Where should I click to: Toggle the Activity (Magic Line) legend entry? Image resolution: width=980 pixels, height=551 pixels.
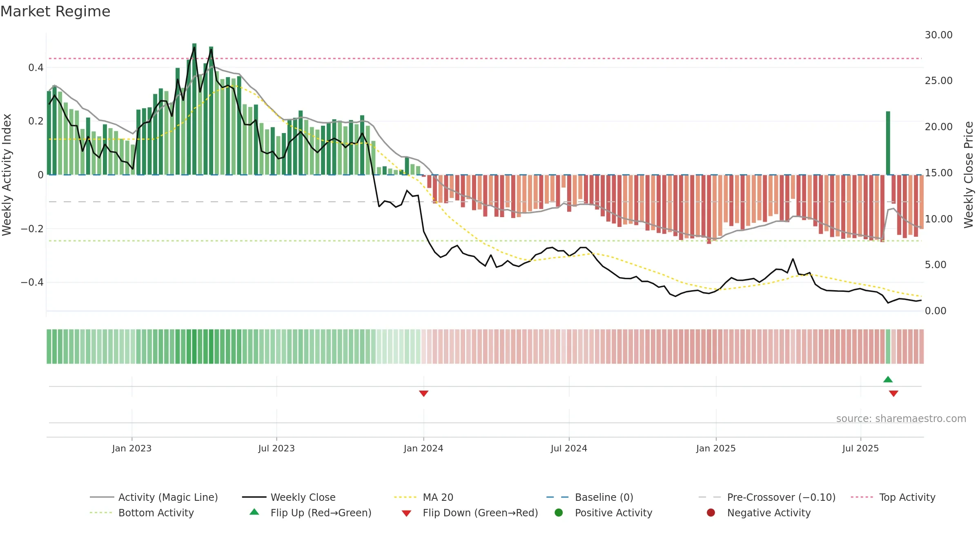click(x=154, y=497)
